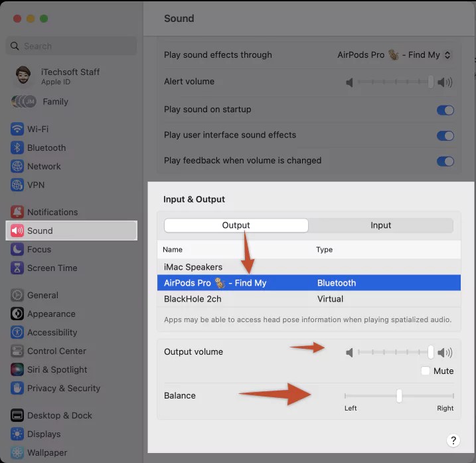Click the Appearance icon
This screenshot has width=476, height=463.
tap(17, 314)
